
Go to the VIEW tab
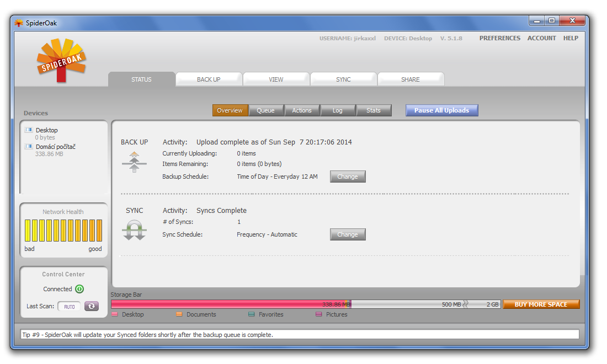(276, 79)
